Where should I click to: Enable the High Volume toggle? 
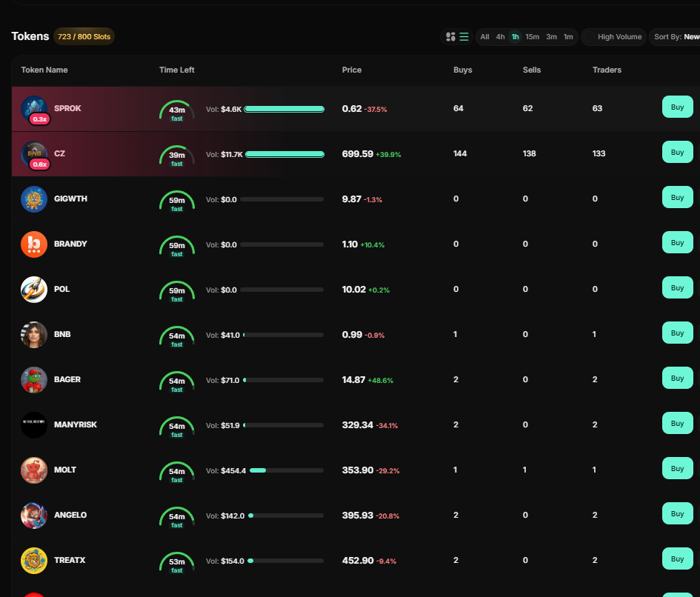click(x=590, y=36)
